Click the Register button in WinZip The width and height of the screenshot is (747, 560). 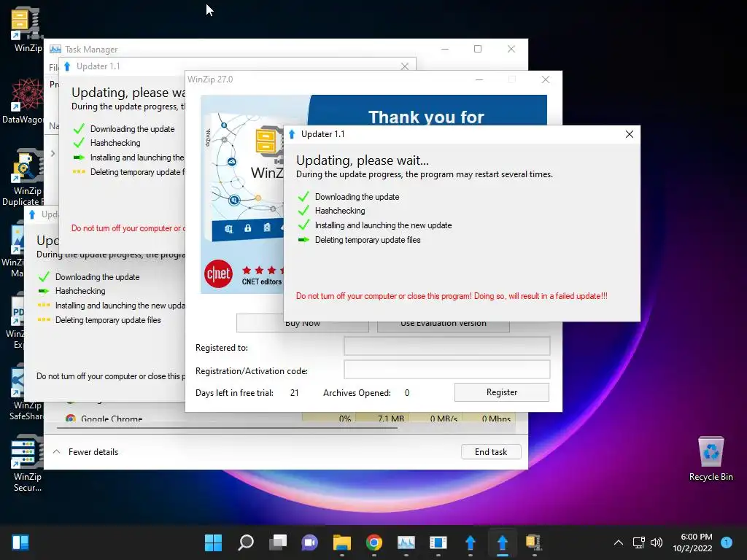click(502, 392)
